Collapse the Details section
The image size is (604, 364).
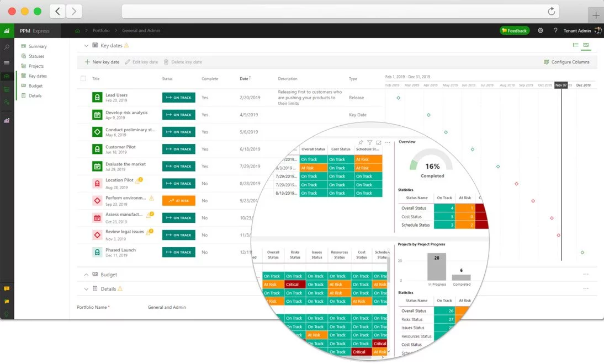tap(86, 289)
